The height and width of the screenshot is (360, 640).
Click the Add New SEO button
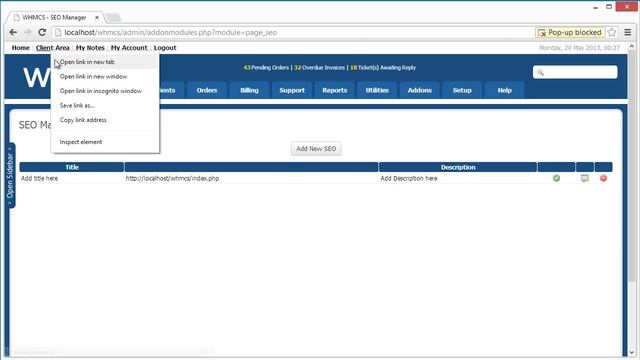[316, 149]
